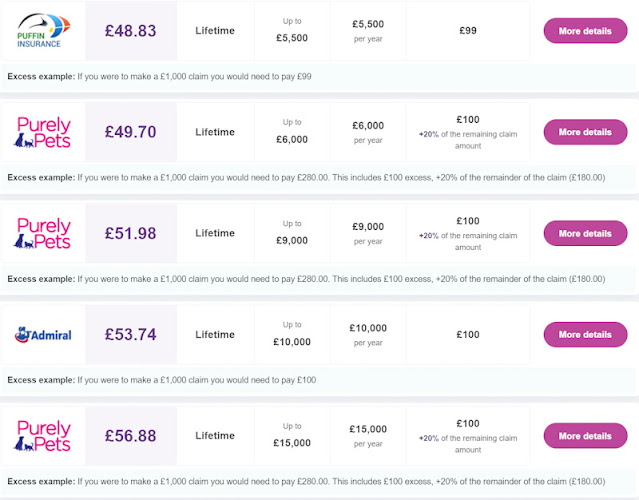639x500 pixels.
Task: Select the £53.74 Admiral price
Action: click(131, 335)
